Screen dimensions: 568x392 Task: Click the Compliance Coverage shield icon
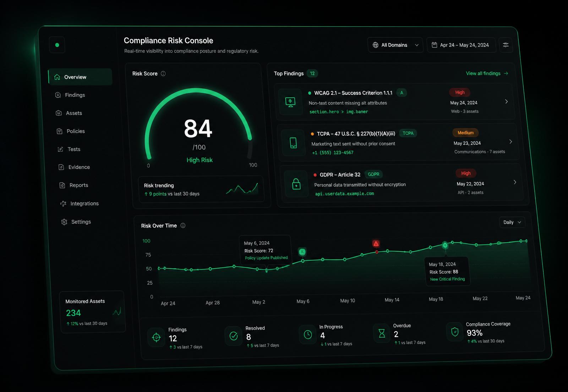point(455,332)
